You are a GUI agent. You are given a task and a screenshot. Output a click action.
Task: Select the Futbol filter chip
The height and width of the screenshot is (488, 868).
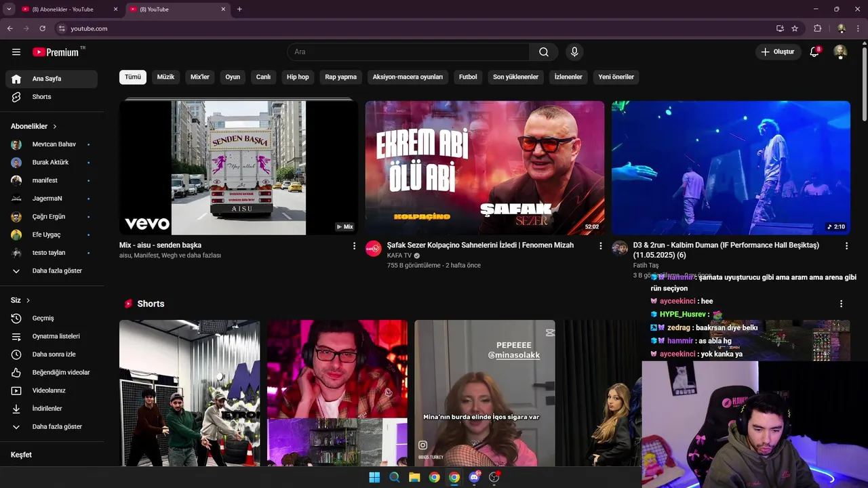click(x=468, y=77)
